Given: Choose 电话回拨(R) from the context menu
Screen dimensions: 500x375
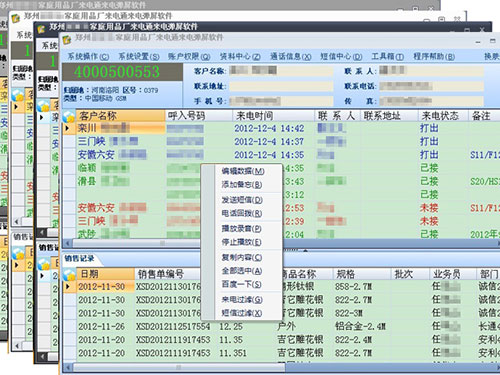Looking at the screenshot, I should pyautogui.click(x=242, y=213).
